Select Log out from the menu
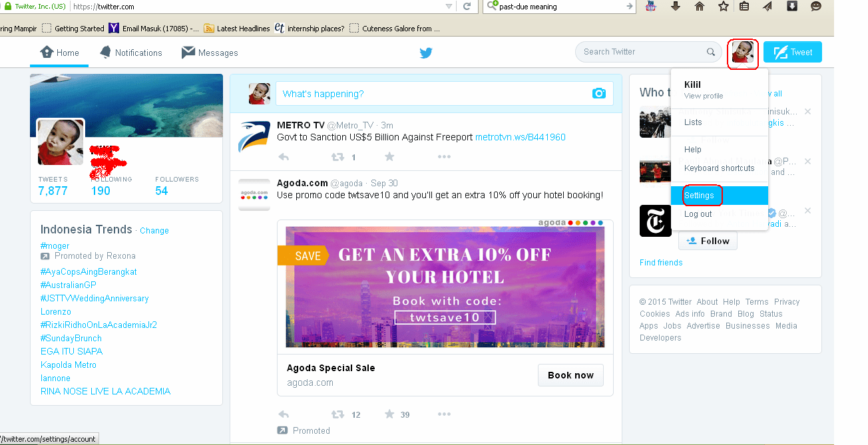 698,214
